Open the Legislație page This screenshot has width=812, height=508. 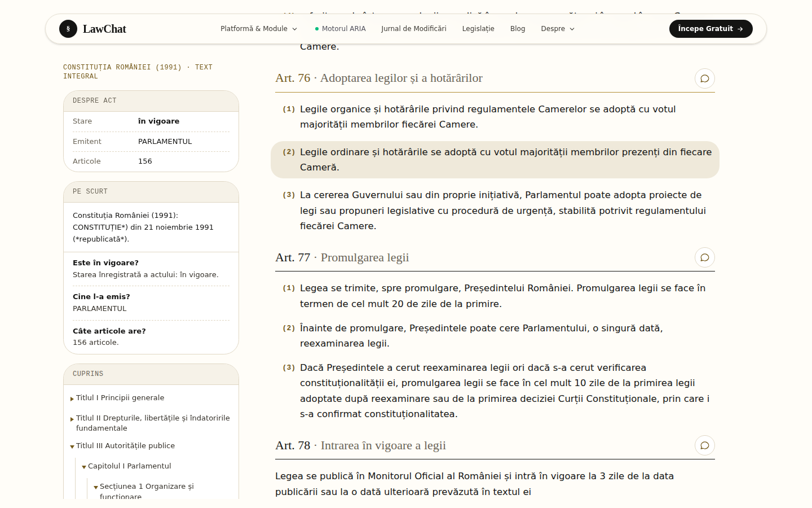[x=478, y=29]
